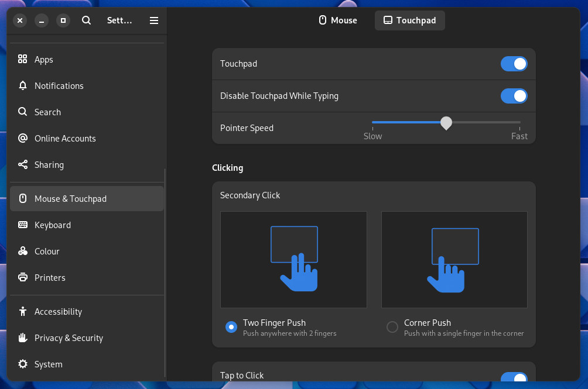
Task: Click the Two Finger Push illustration
Action: [x=293, y=260]
